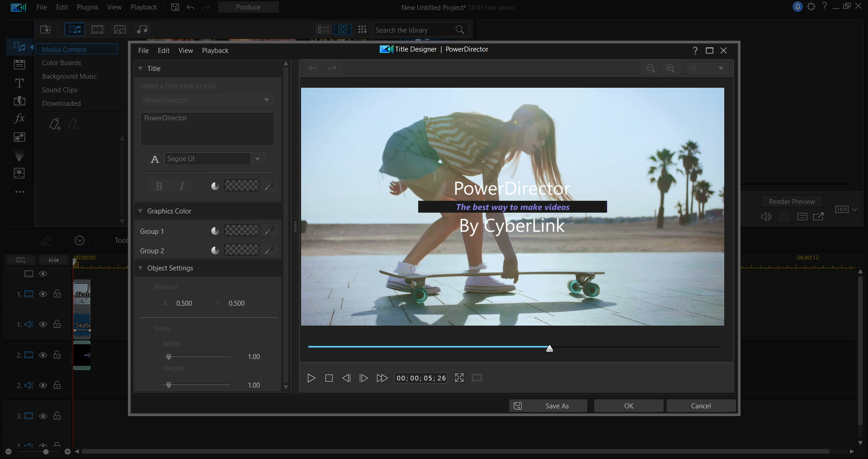Click the Save As button
The image size is (868, 459).
tap(557, 406)
